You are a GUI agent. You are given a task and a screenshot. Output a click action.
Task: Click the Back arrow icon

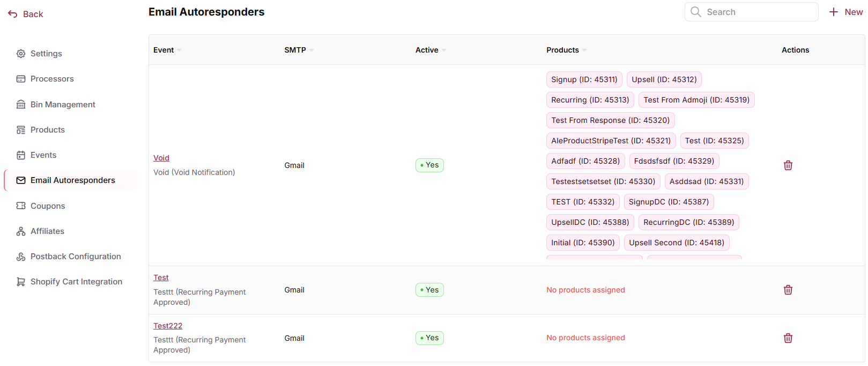point(13,14)
